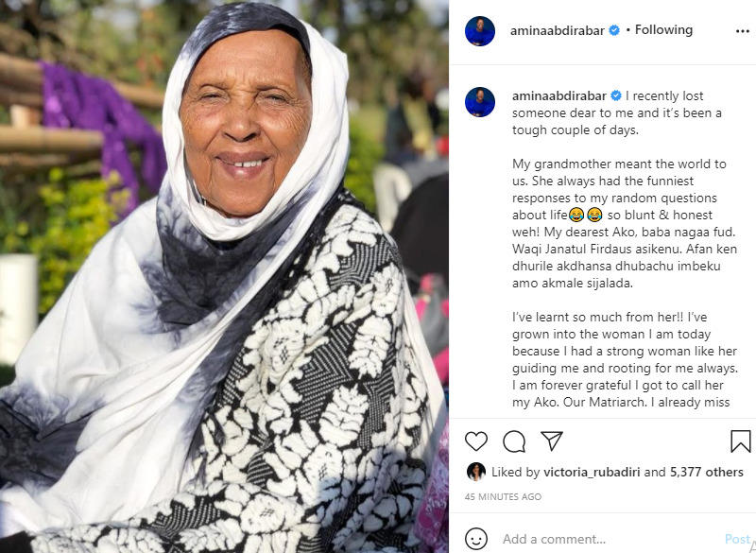Open caption author's avatar
Screen dimensions: 756x553
tap(480, 102)
